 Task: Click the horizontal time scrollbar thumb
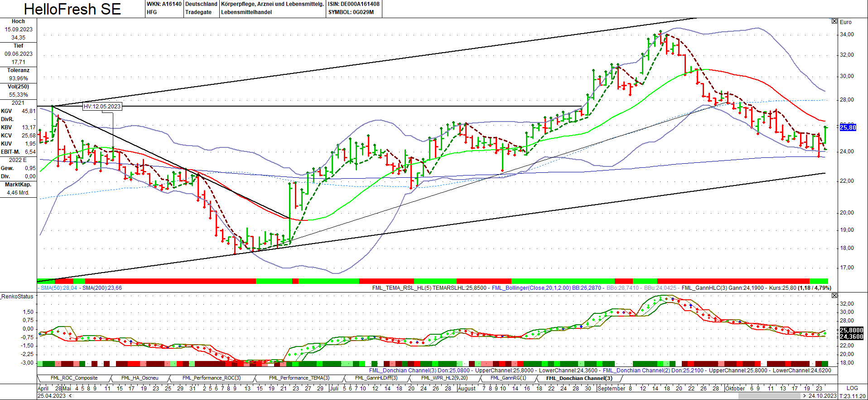point(768,396)
